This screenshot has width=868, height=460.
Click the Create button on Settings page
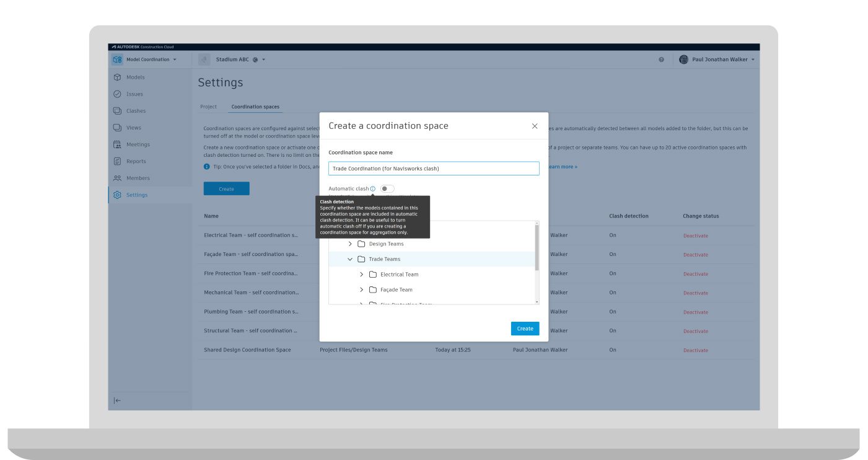pos(227,189)
